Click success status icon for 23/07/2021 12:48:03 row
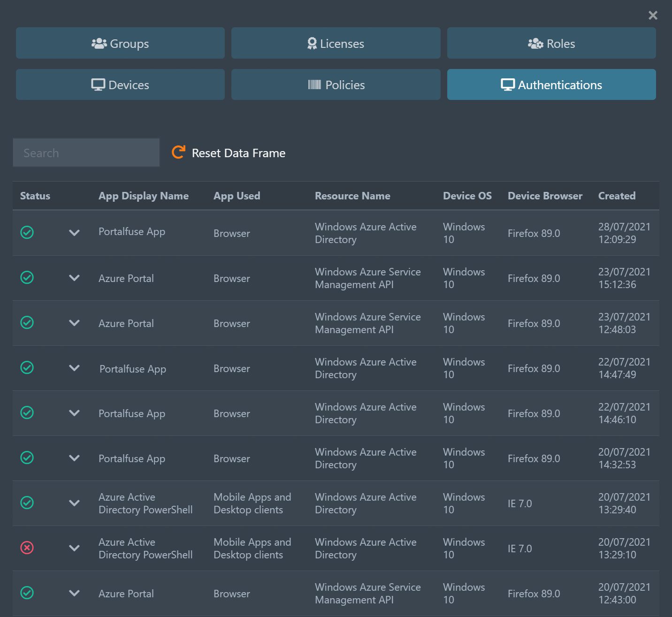 coord(27,322)
